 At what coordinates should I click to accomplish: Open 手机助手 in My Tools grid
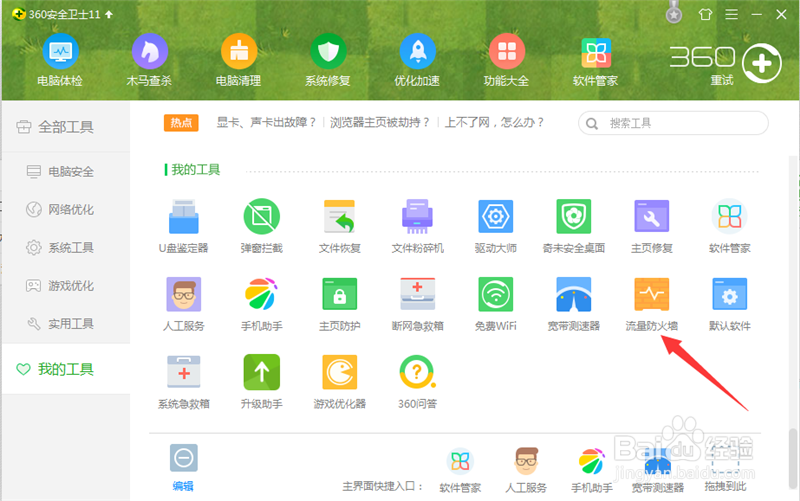pyautogui.click(x=262, y=304)
